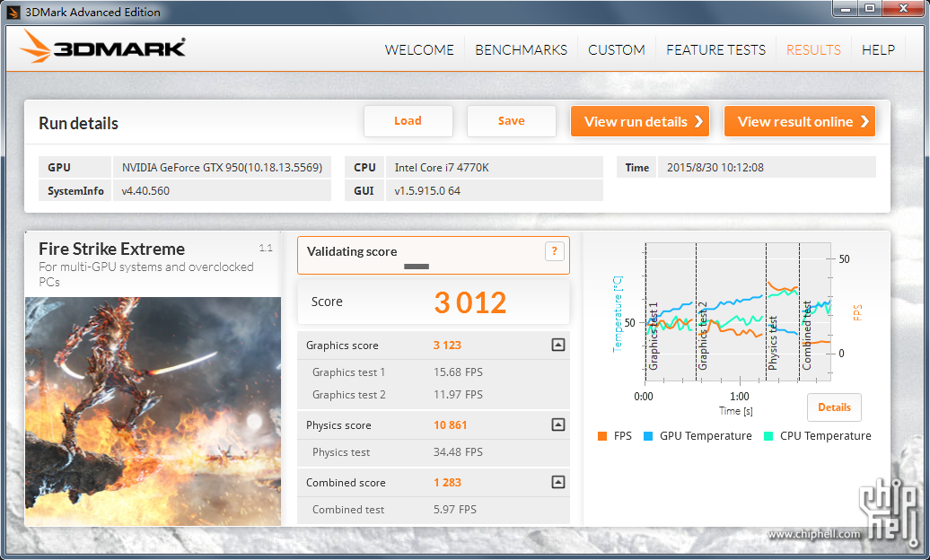Open the HELP tab

pos(879,50)
